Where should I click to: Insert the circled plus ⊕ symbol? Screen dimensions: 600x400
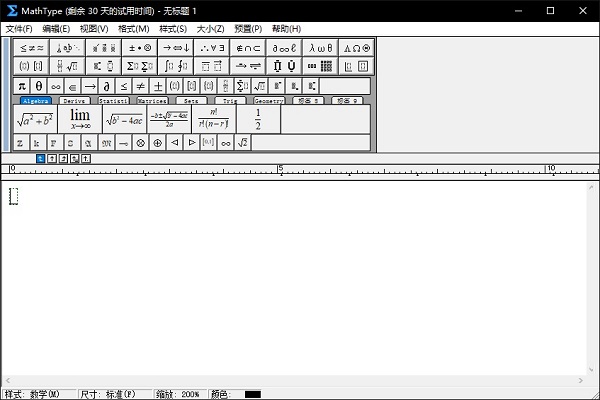[157, 143]
